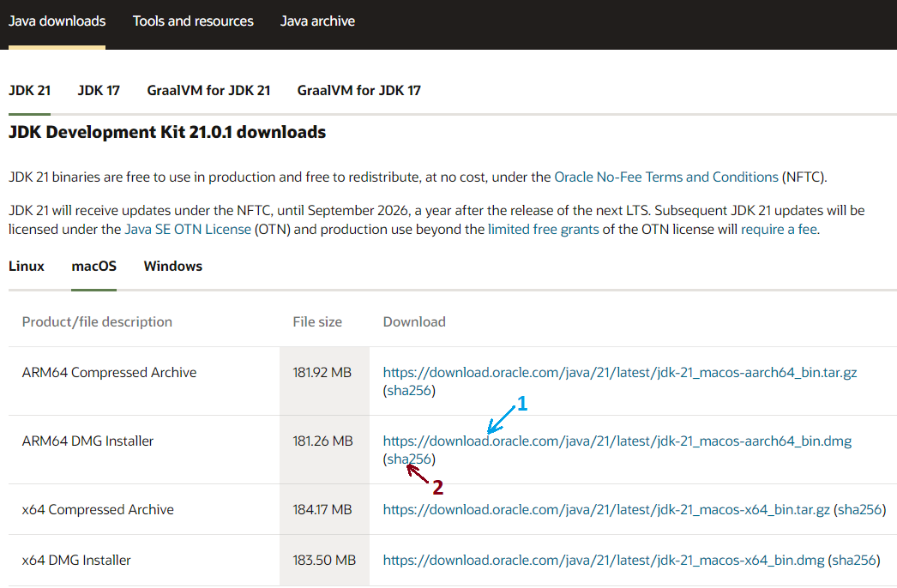Open the require a fee link
This screenshot has height=588, width=897.
(x=780, y=230)
